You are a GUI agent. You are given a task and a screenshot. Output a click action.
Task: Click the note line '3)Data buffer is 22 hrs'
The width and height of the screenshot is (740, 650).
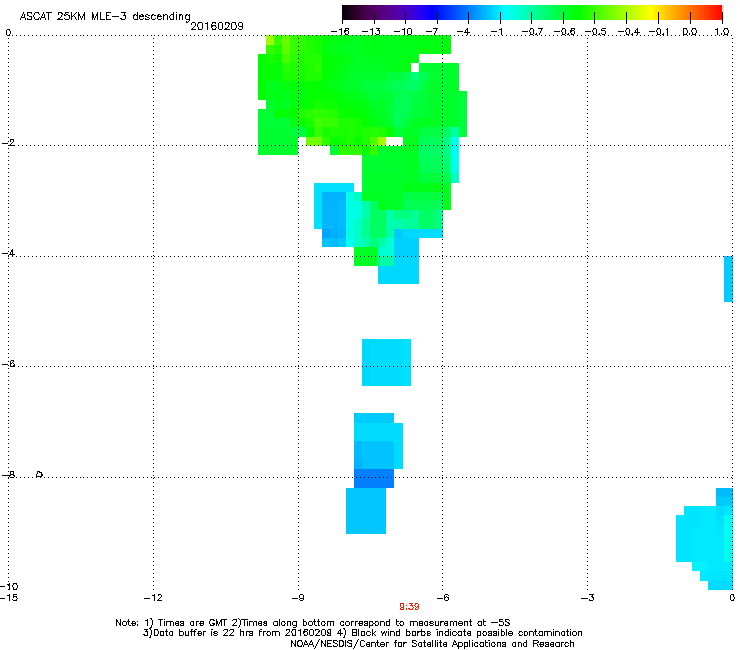(x=362, y=633)
